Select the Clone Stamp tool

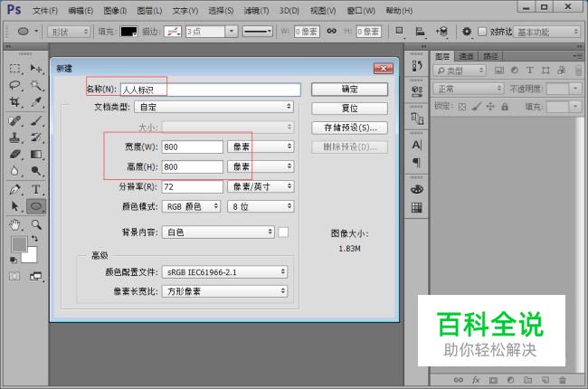[14, 138]
